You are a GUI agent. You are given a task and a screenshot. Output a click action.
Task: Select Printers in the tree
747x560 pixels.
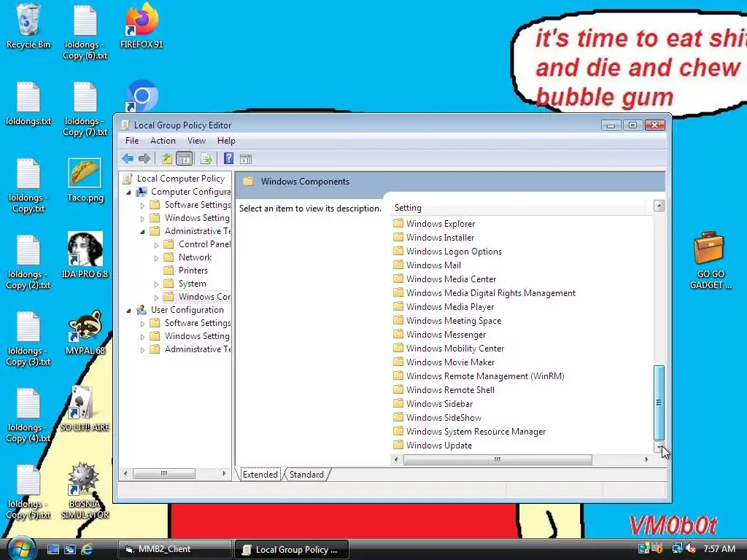point(186,271)
